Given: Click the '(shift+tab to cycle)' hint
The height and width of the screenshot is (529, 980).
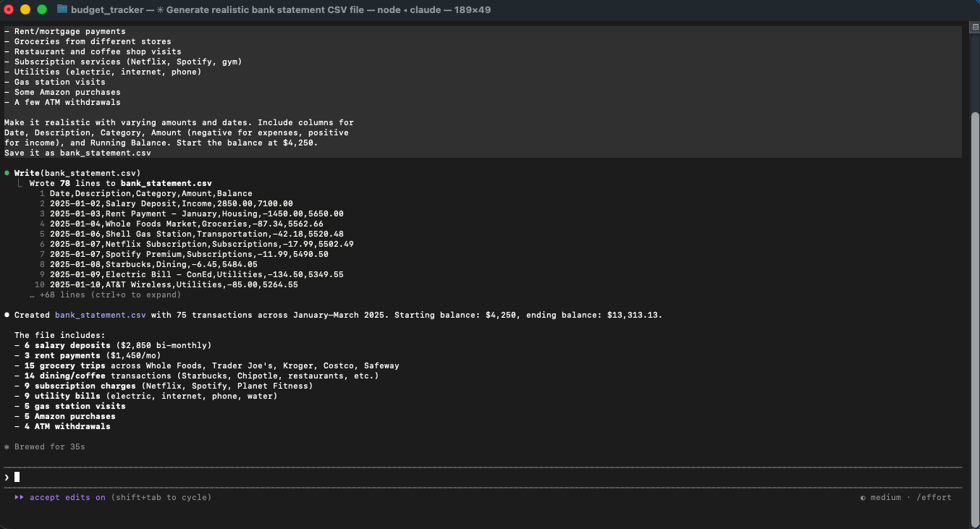Looking at the screenshot, I should [x=161, y=497].
